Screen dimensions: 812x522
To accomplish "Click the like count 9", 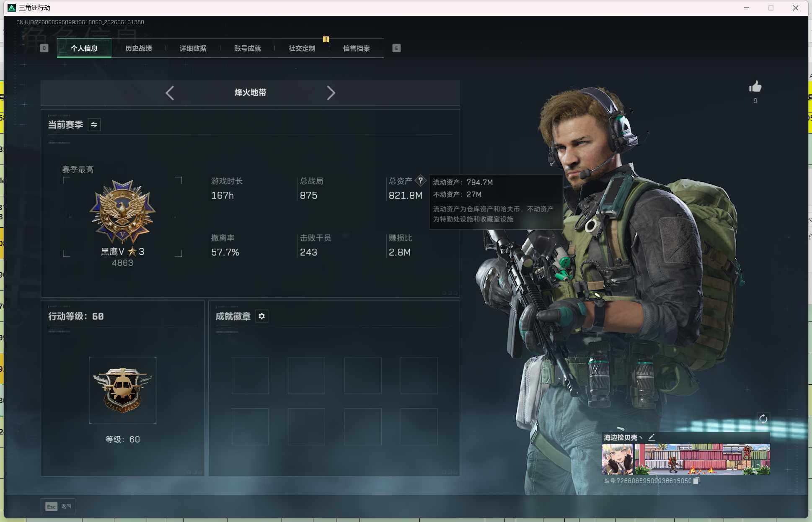I will click(x=755, y=100).
